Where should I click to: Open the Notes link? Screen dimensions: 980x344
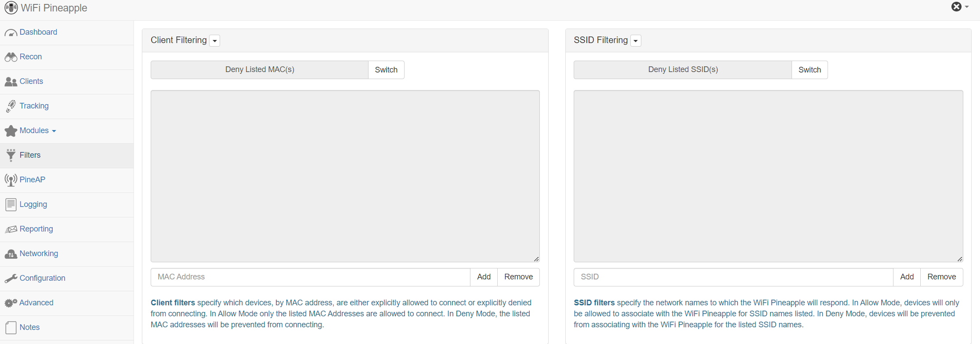tap(29, 327)
